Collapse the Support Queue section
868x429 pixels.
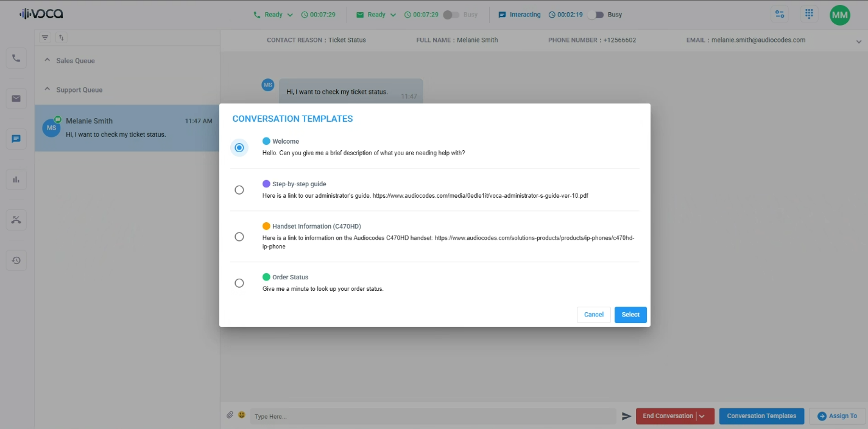click(48, 89)
